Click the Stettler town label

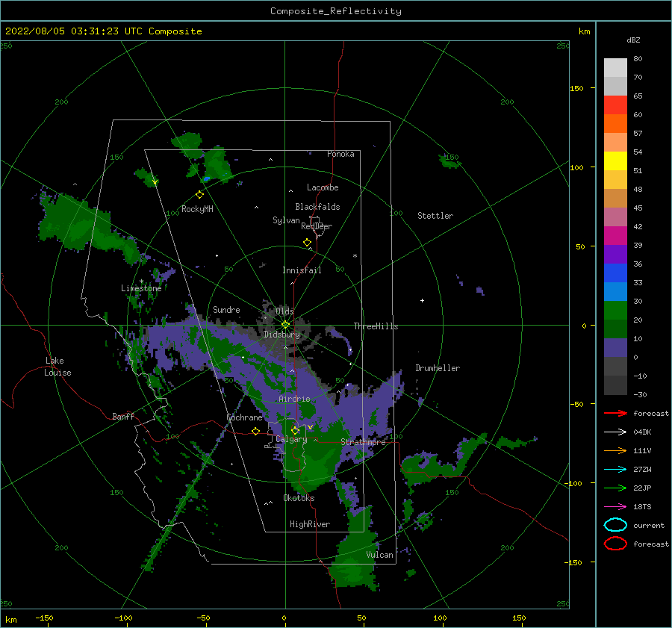(x=435, y=216)
